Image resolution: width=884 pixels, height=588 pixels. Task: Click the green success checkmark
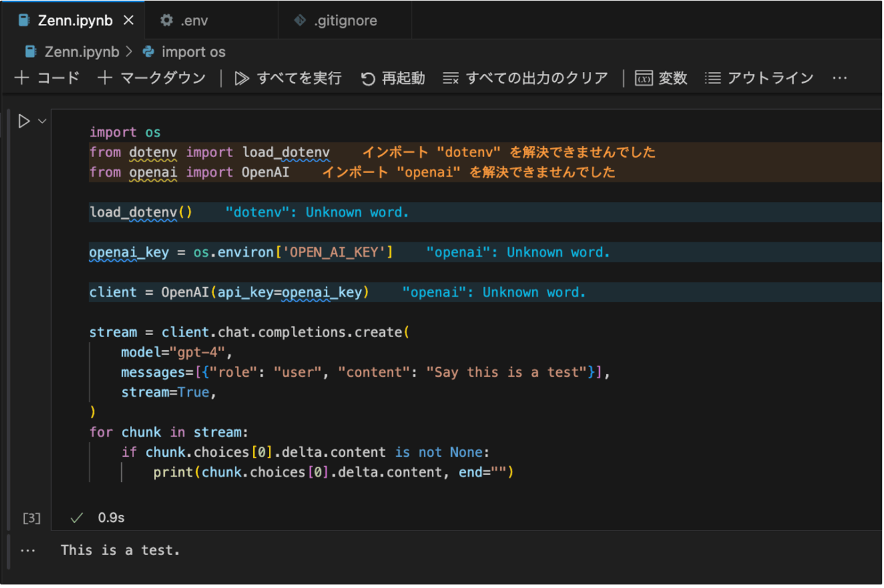click(x=77, y=518)
